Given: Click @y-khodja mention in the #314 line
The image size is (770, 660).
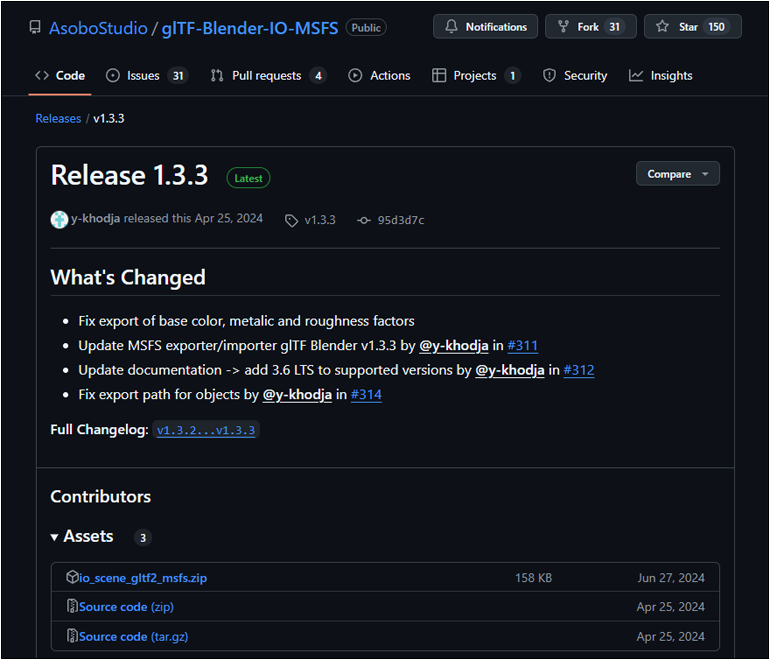Looking at the screenshot, I should (x=297, y=394).
